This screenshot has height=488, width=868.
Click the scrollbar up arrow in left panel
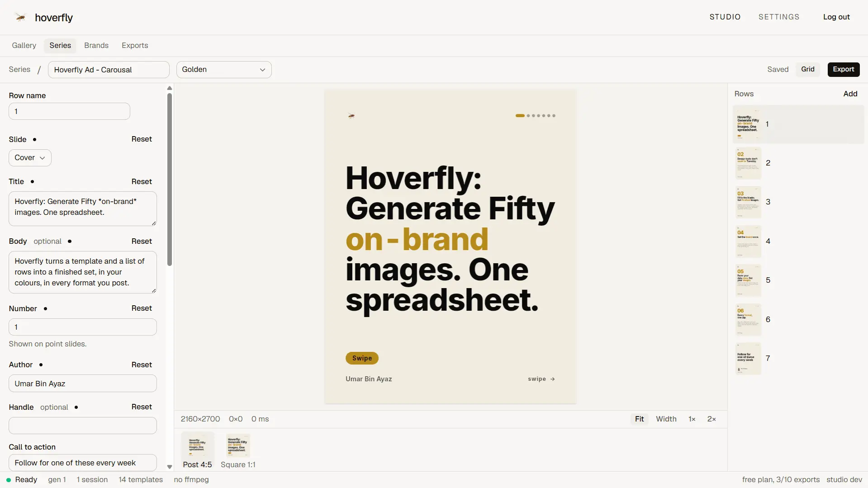point(170,88)
